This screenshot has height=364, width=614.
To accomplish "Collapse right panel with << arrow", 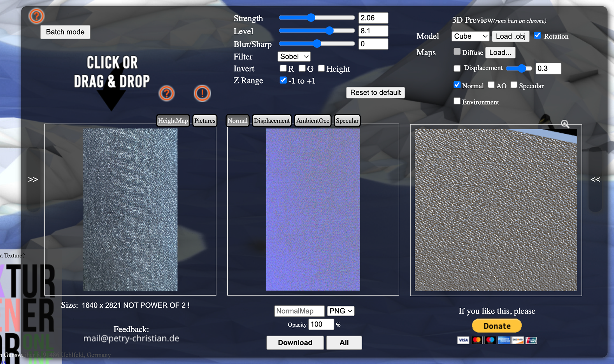I will pyautogui.click(x=595, y=179).
